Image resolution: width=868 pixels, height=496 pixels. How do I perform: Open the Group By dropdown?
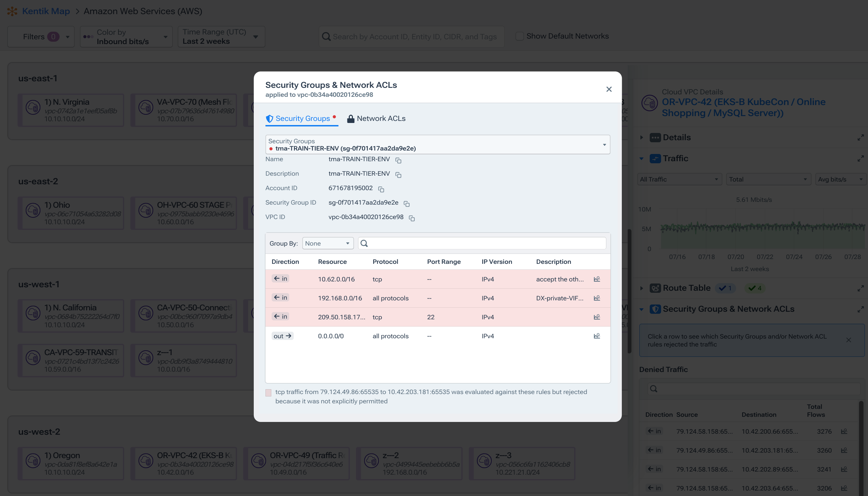pos(327,243)
